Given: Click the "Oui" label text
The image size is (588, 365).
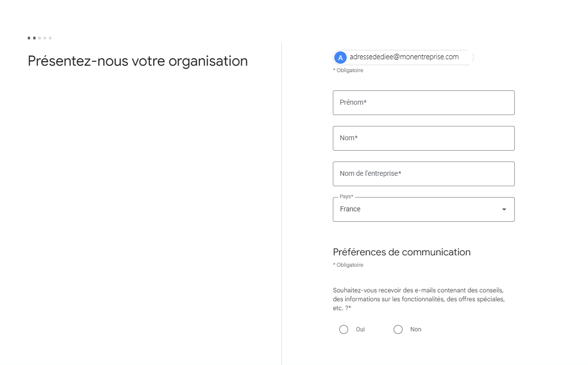Looking at the screenshot, I should coord(361,329).
